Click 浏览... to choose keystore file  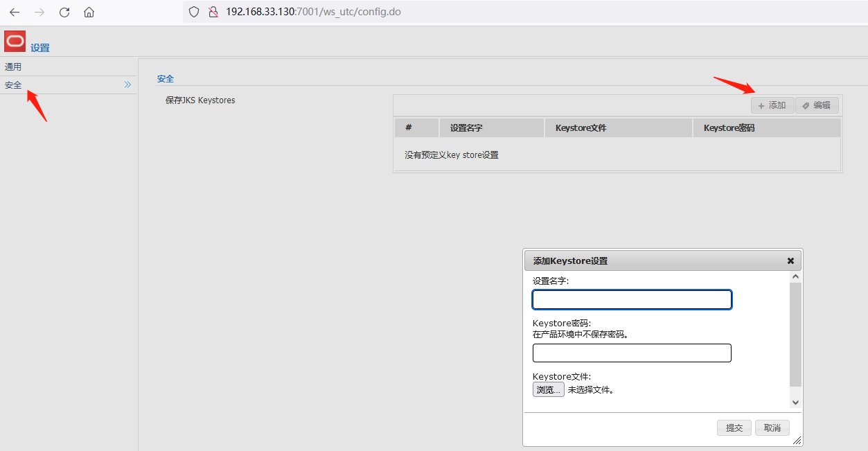pyautogui.click(x=548, y=390)
